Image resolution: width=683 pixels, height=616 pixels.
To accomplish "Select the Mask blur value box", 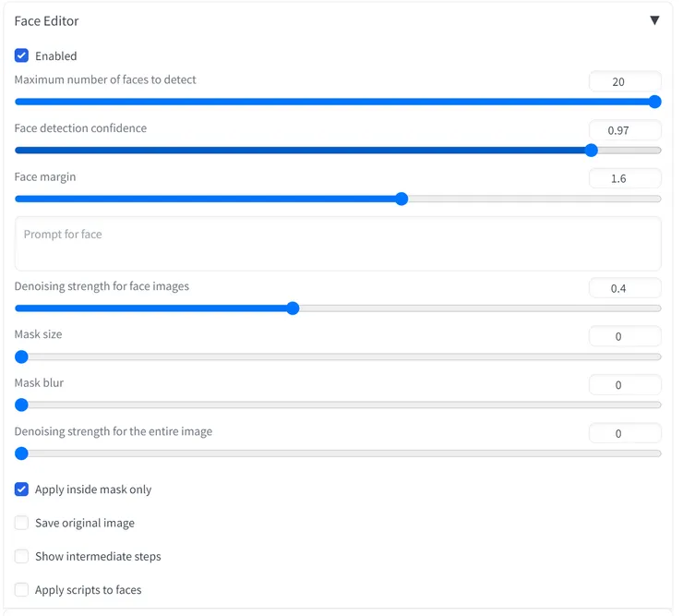I will pyautogui.click(x=625, y=384).
